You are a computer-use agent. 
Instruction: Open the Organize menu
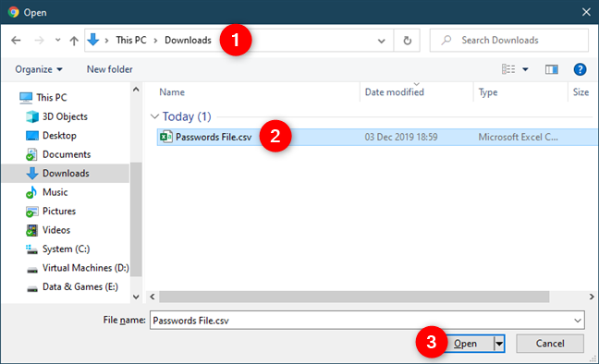39,69
